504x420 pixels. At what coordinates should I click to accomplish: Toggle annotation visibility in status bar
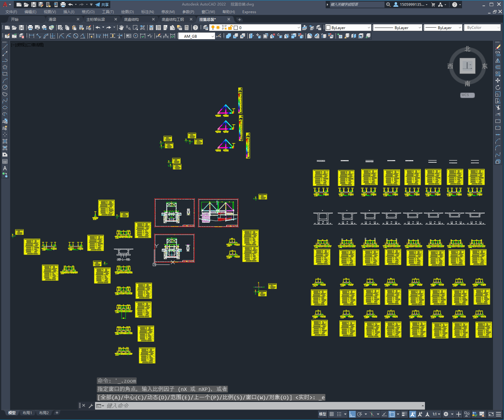coord(412,414)
